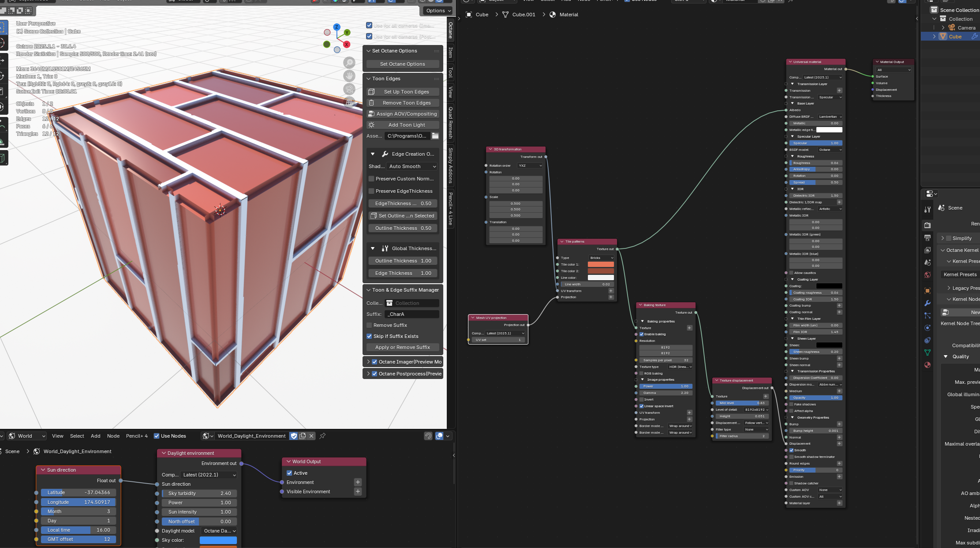The height and width of the screenshot is (548, 980).
Task: Click the viewport zoom magnifier gizmo
Action: click(349, 63)
